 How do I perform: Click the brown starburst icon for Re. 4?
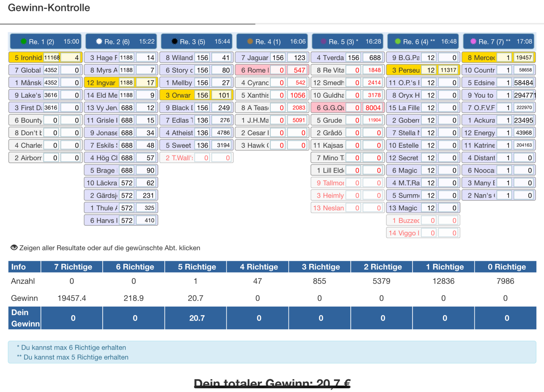coord(250,41)
